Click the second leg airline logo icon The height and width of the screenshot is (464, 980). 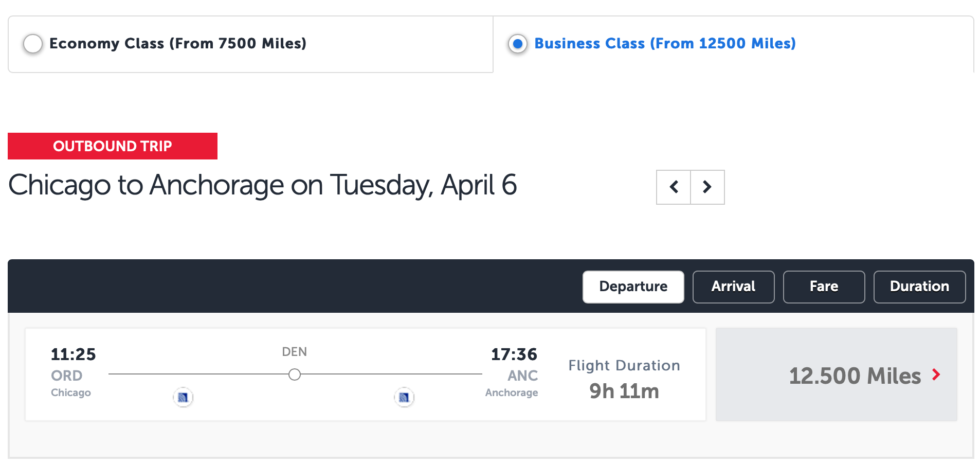tap(404, 397)
